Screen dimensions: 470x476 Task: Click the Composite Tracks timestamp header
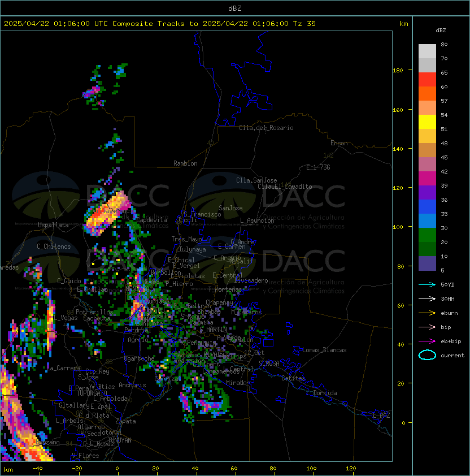[160, 24]
